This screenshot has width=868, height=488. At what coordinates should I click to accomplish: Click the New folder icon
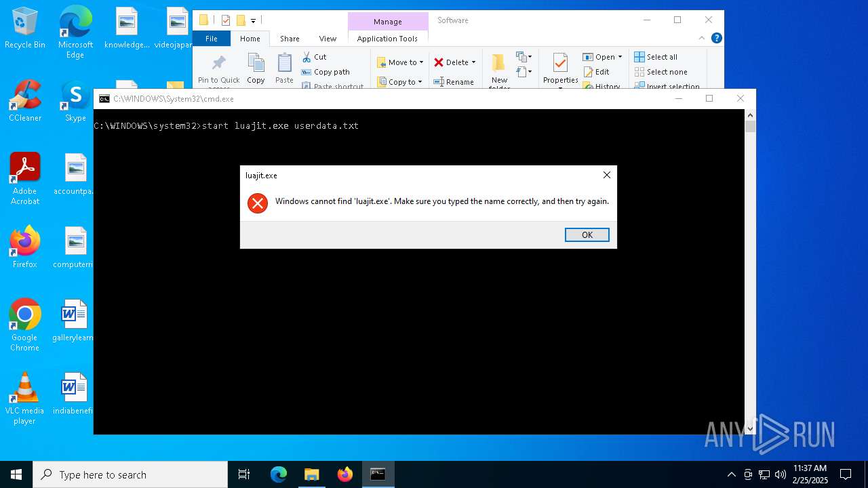pyautogui.click(x=499, y=64)
